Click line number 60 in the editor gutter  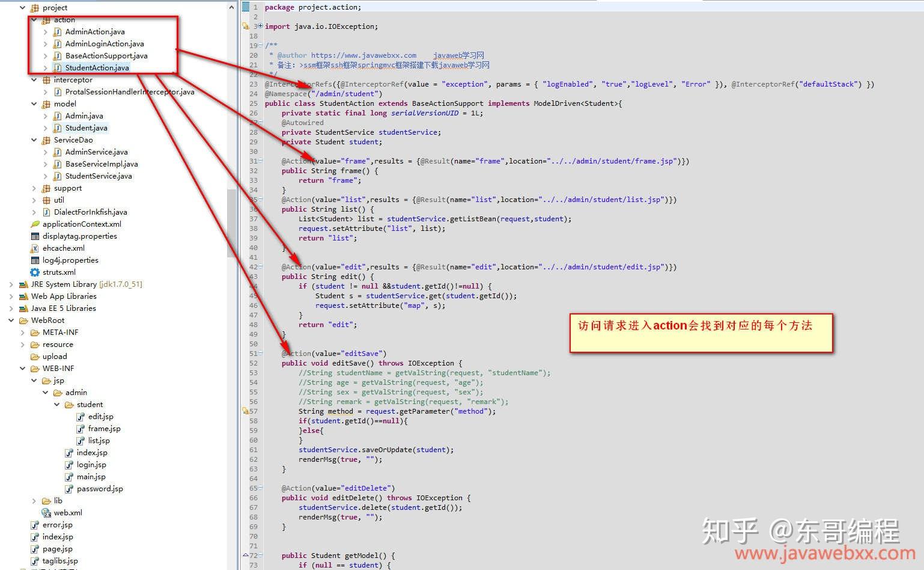pos(254,440)
